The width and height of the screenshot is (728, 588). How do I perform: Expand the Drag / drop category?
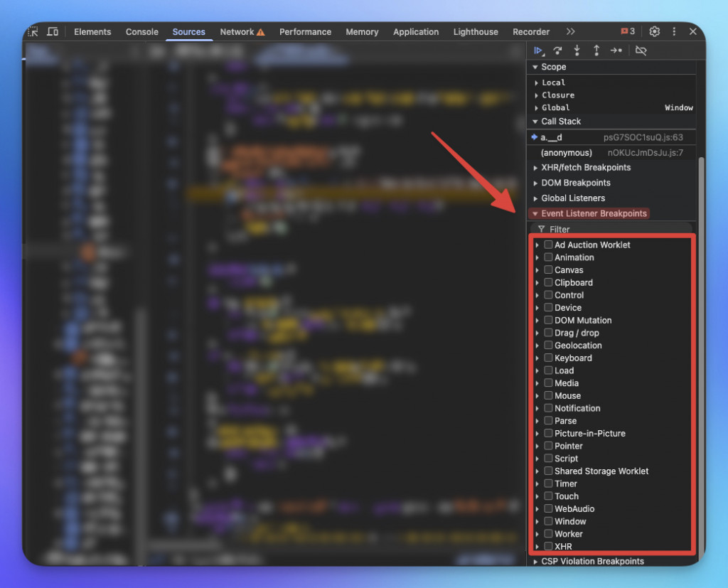tap(537, 333)
